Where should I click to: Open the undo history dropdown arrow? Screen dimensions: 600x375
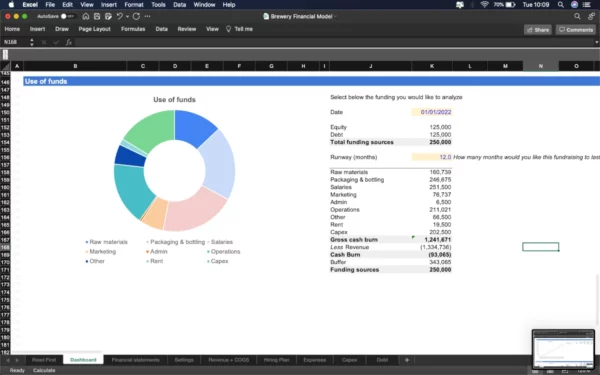[x=127, y=16]
